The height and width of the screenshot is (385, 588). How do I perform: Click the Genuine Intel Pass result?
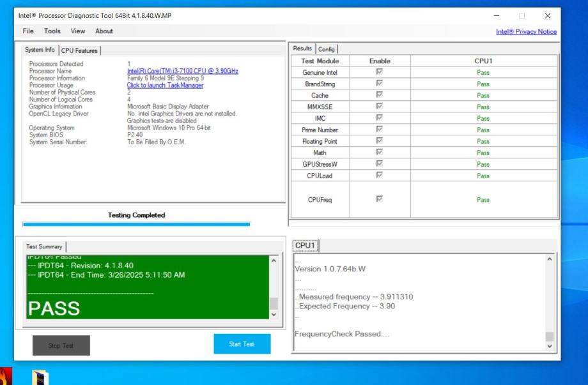[483, 73]
